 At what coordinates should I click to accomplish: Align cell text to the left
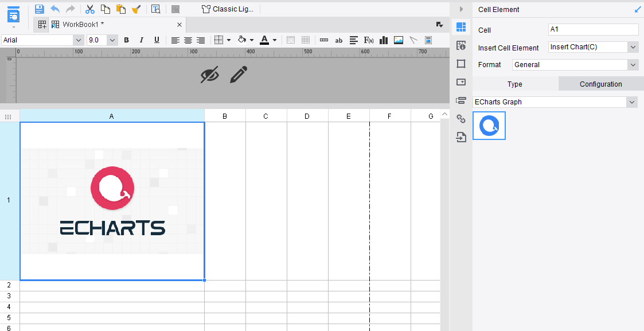point(175,40)
